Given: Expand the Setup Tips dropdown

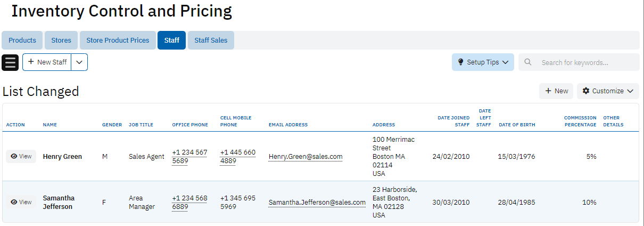Looking at the screenshot, I should pos(505,62).
